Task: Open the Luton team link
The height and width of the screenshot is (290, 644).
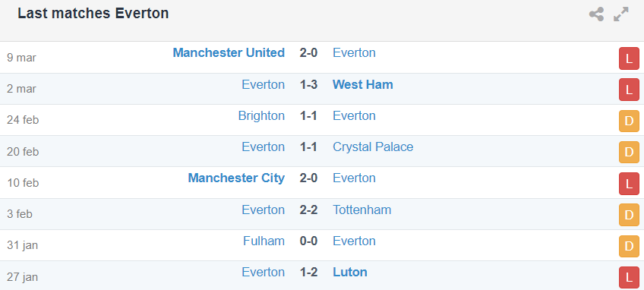Action: 350,273
